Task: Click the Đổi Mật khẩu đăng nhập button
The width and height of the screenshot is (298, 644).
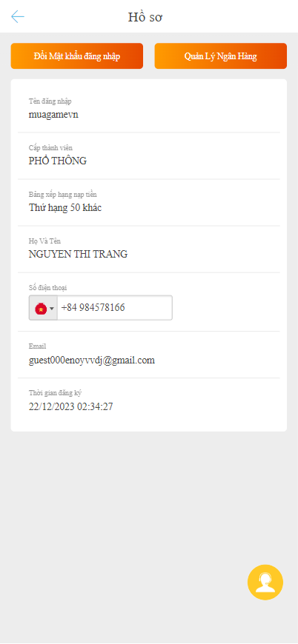Action: pos(77,56)
